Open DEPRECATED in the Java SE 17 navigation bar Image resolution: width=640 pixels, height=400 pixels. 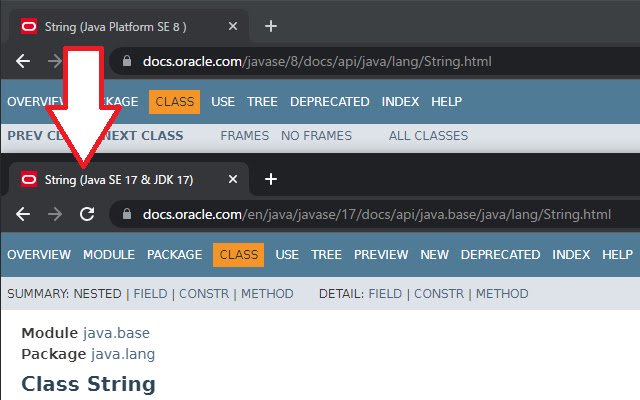[500, 255]
